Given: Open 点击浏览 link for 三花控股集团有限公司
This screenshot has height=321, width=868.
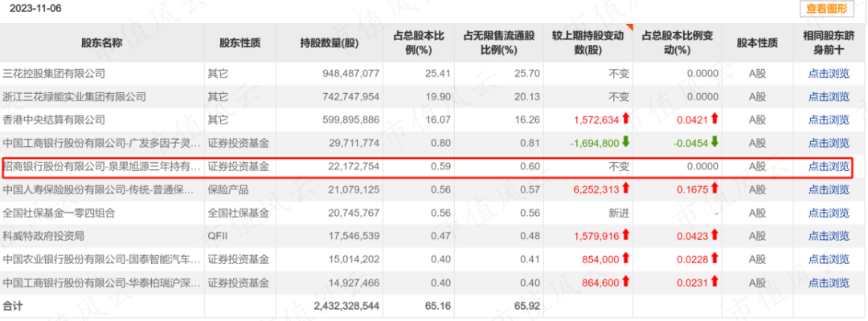Looking at the screenshot, I should (x=829, y=74).
